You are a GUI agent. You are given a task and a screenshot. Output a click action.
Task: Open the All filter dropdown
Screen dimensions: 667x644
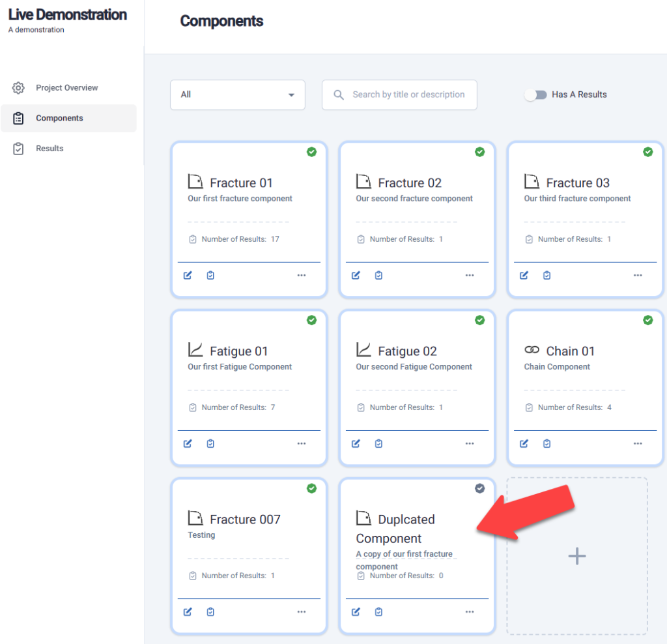(237, 95)
